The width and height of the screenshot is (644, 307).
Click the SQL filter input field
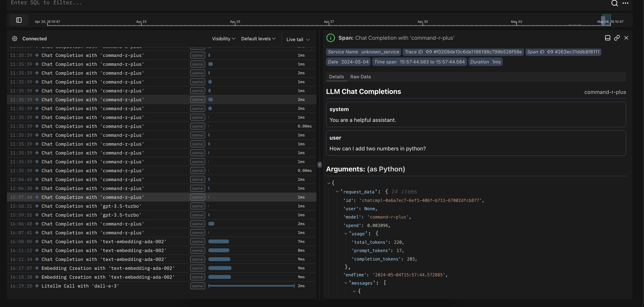click(x=300, y=3)
